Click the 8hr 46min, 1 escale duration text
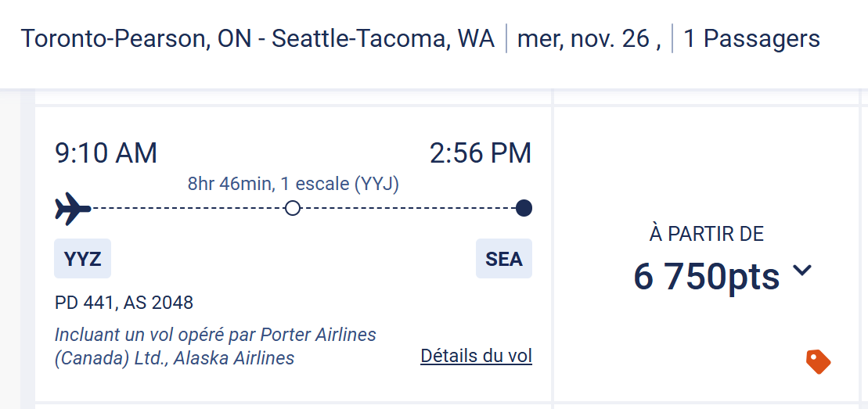Viewport: 868px width, 409px height. 293,184
